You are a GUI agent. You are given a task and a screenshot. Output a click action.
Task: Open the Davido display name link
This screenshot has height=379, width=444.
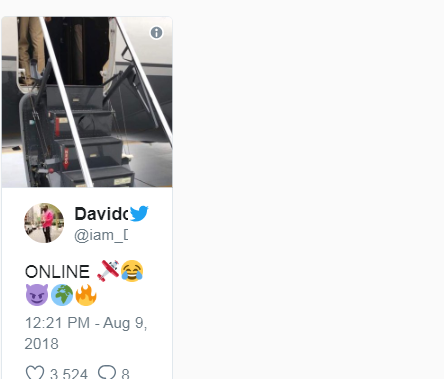click(101, 214)
